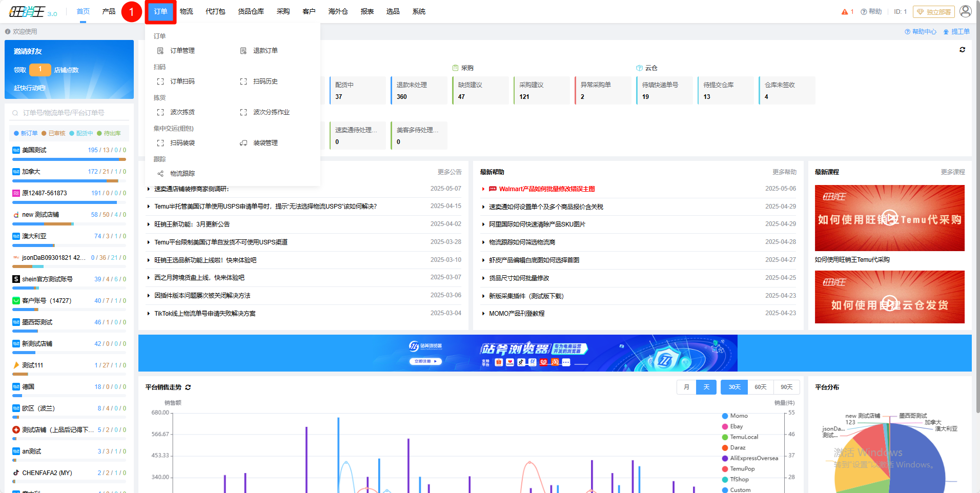
Task: Switch to 首页 tab
Action: tap(83, 11)
